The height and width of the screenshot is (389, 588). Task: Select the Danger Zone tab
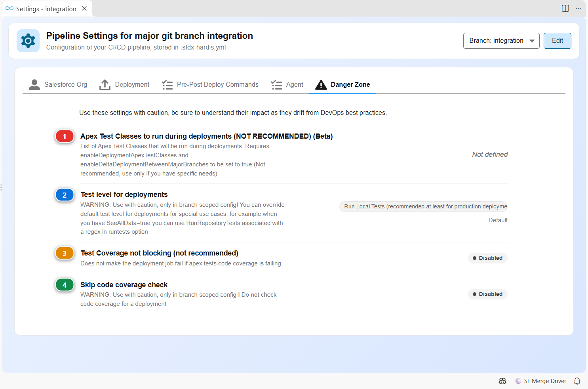(343, 85)
